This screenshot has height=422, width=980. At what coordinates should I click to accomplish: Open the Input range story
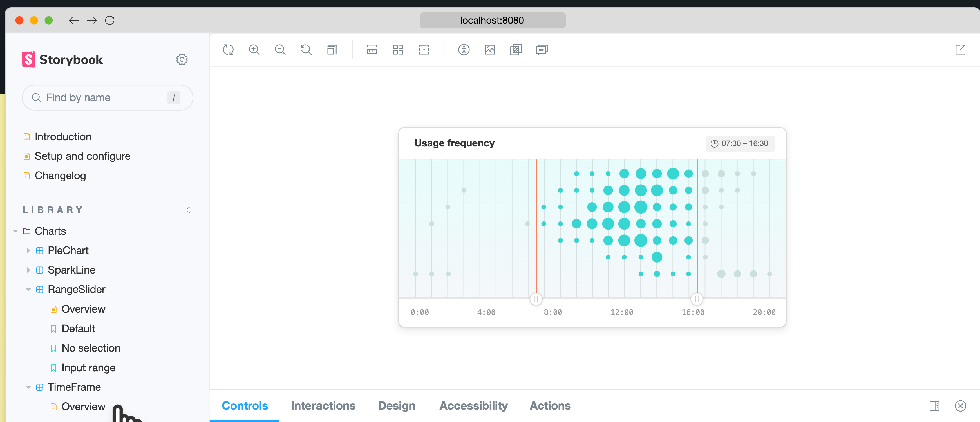pos(88,368)
